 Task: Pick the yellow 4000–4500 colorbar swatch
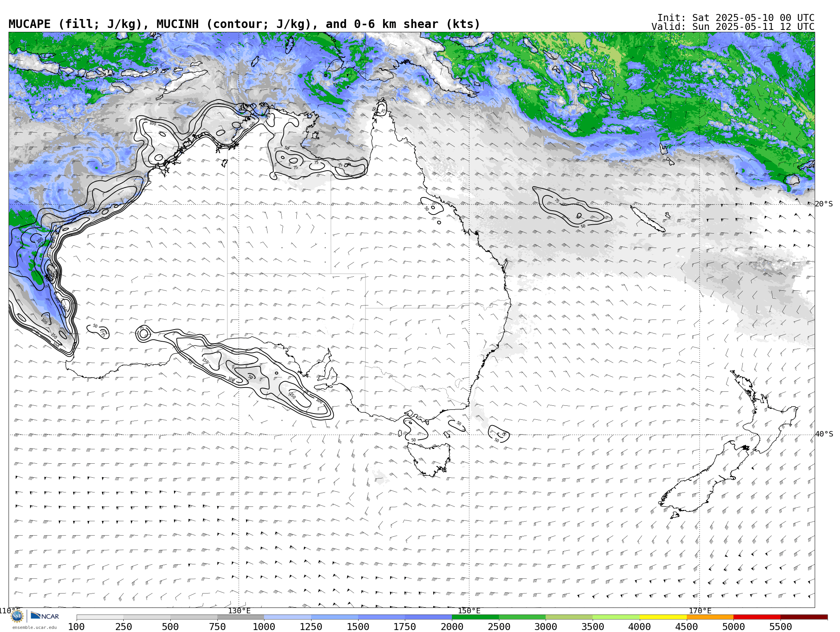pos(663,617)
